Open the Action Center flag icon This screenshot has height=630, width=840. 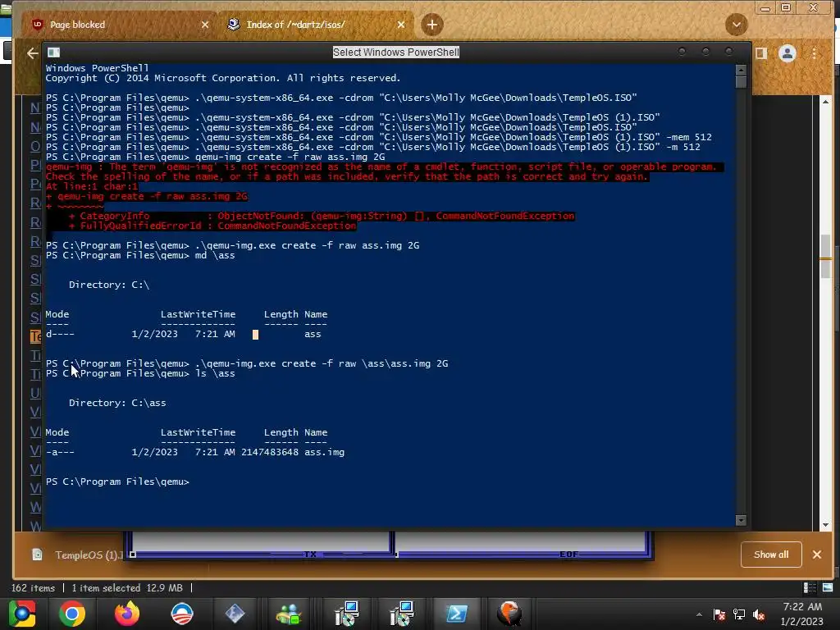(x=719, y=614)
